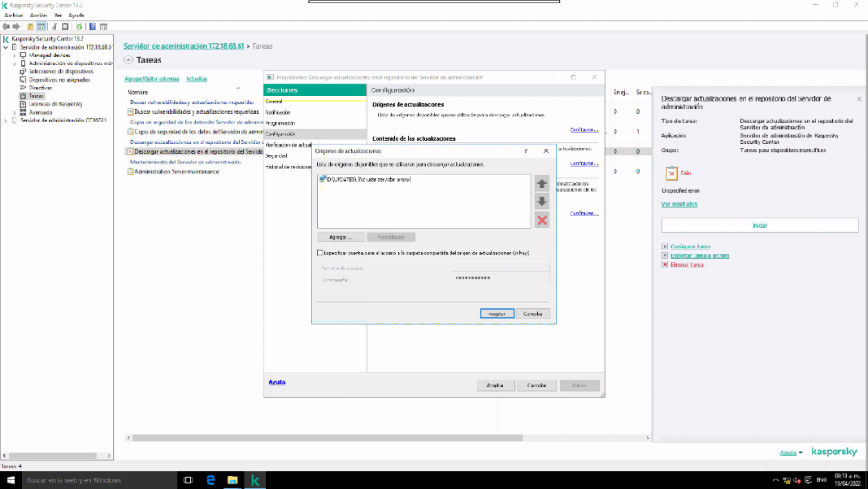Image resolution: width=868 pixels, height=489 pixels.
Task: Click the Avanzado grid icon
Action: 23,112
